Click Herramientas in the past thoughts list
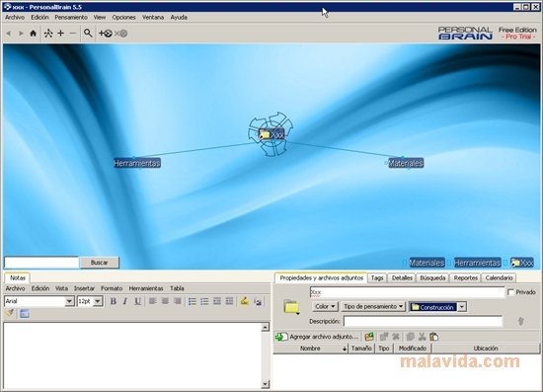The image size is (543, 392). click(477, 263)
